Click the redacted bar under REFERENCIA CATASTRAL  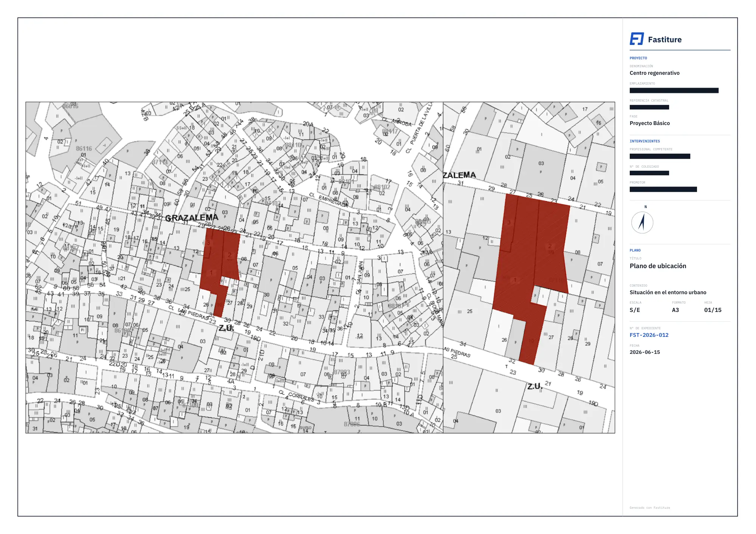coord(649,107)
